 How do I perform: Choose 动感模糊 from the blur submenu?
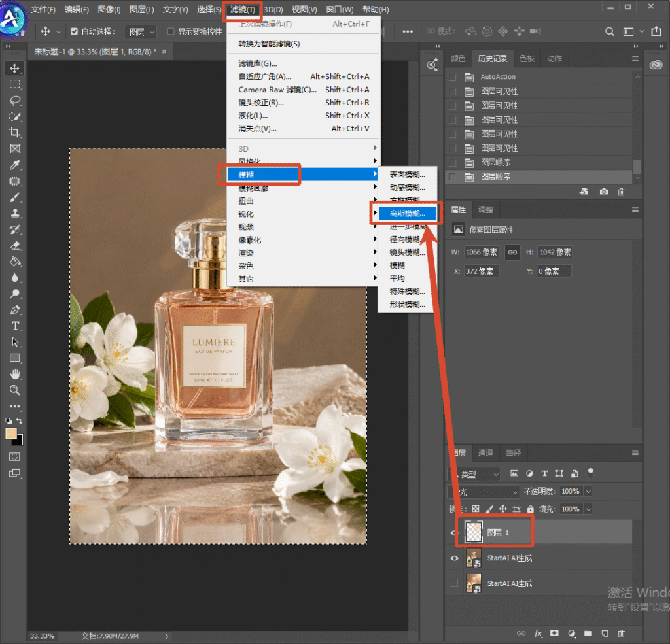coord(407,188)
